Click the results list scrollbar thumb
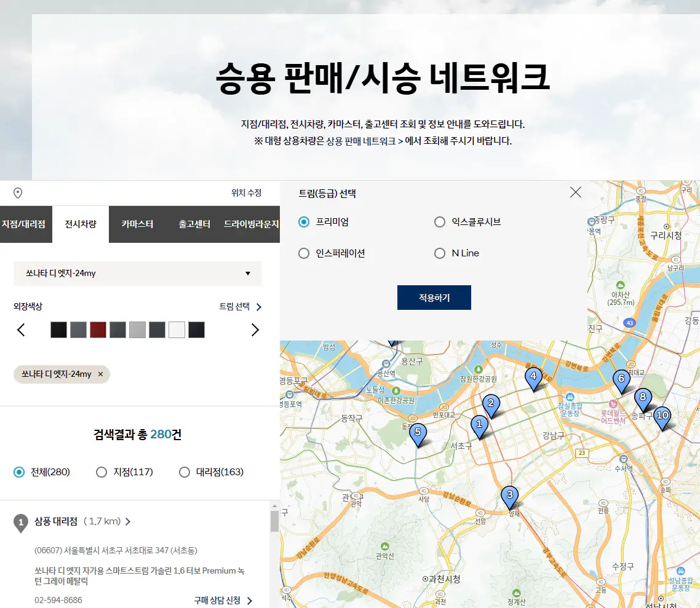700x608 pixels. [x=274, y=521]
